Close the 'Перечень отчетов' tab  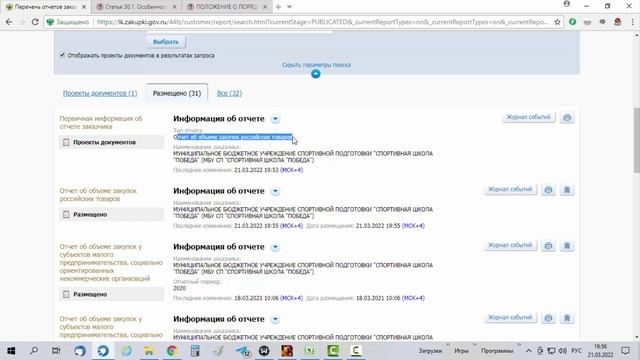[84, 7]
